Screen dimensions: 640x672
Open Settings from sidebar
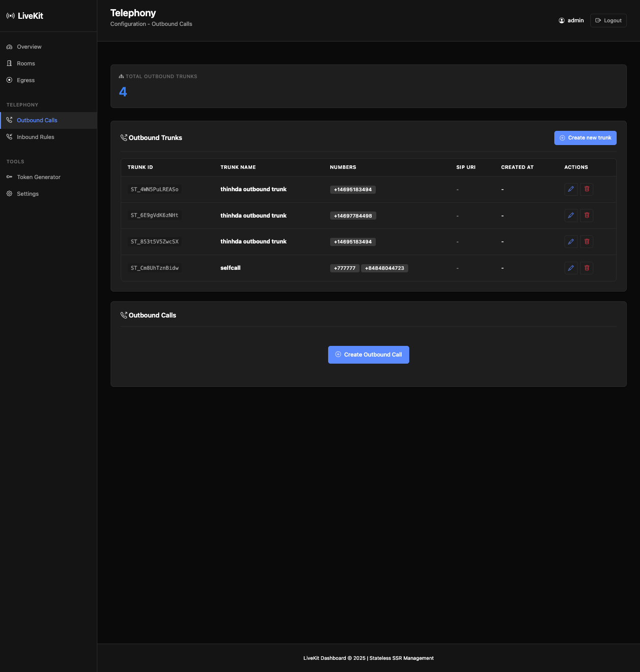coord(28,194)
